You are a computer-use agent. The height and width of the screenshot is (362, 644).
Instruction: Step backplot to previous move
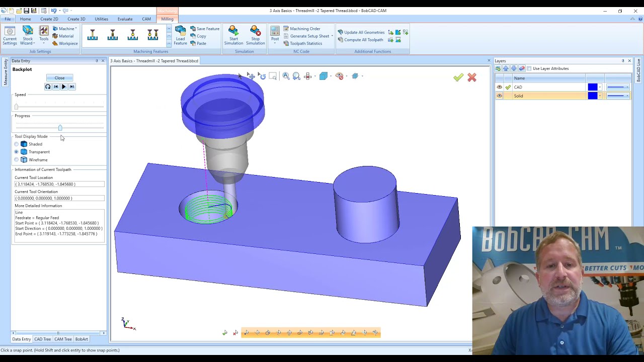(56, 86)
